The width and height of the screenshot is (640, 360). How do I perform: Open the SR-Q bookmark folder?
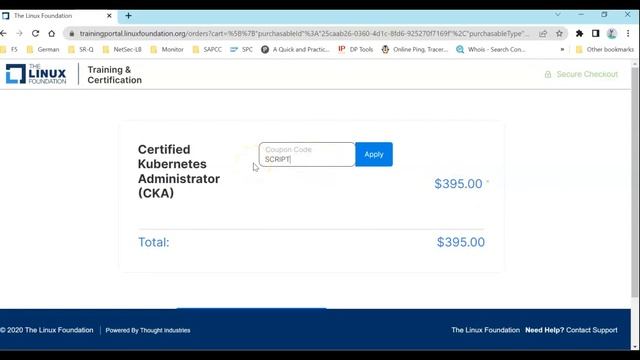coord(81,49)
